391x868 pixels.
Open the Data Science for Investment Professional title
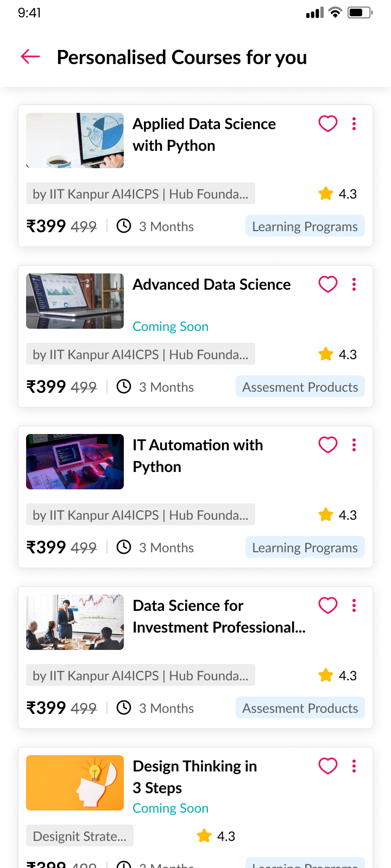click(x=219, y=616)
